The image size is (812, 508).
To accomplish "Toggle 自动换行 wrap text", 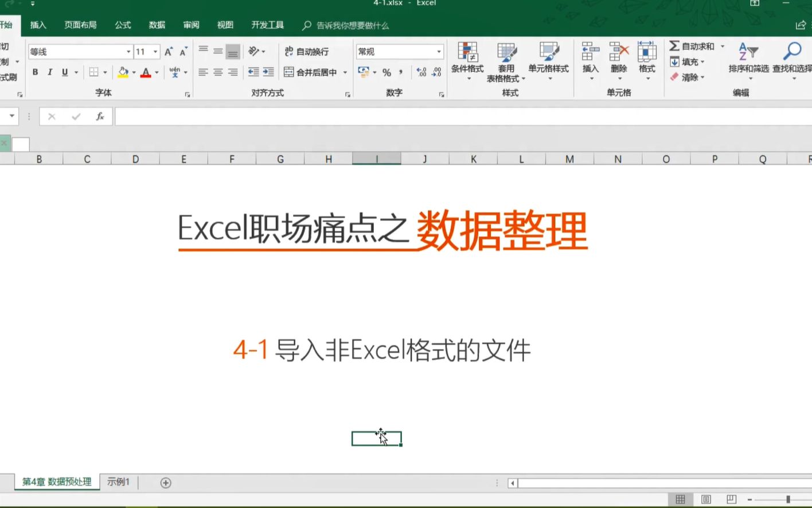I will click(307, 52).
